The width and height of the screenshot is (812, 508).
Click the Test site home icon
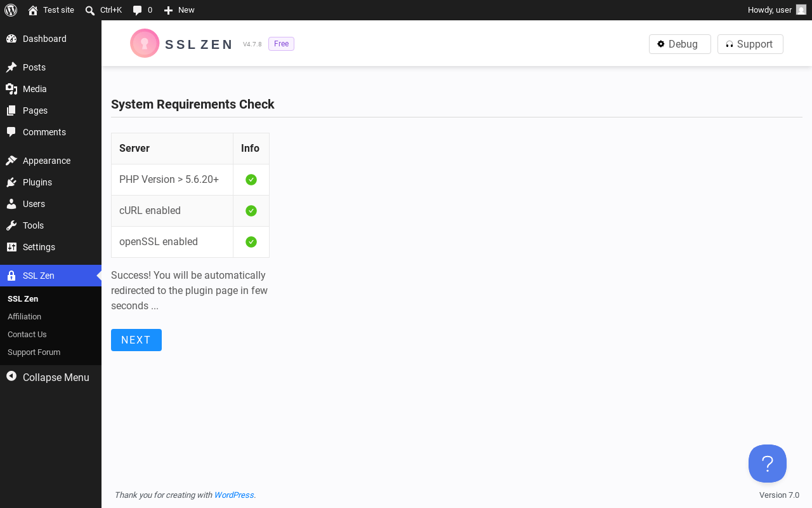[x=33, y=10]
